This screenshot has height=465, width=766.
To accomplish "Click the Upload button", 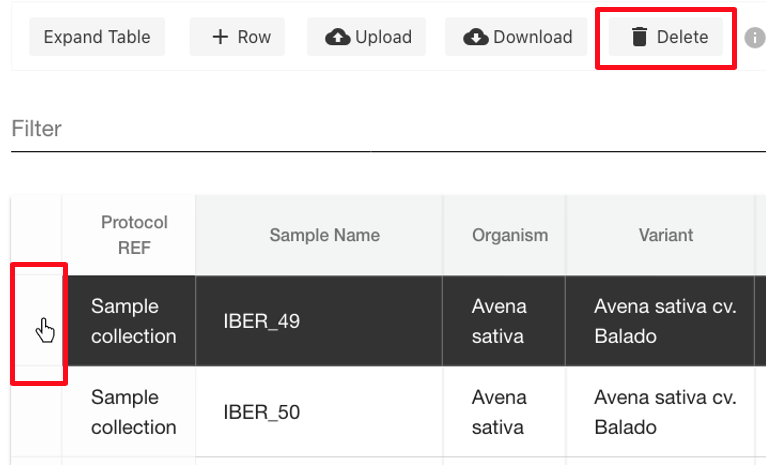I will click(x=366, y=37).
